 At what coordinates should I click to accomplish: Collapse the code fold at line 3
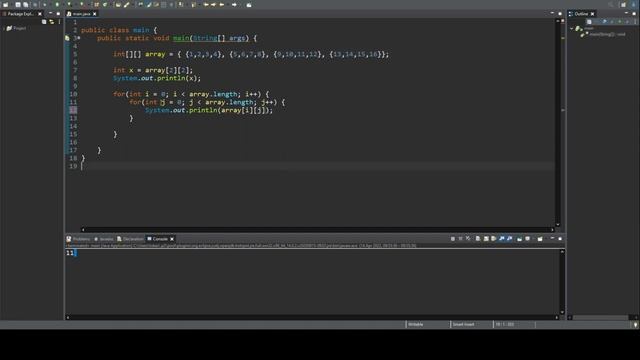tap(79, 38)
